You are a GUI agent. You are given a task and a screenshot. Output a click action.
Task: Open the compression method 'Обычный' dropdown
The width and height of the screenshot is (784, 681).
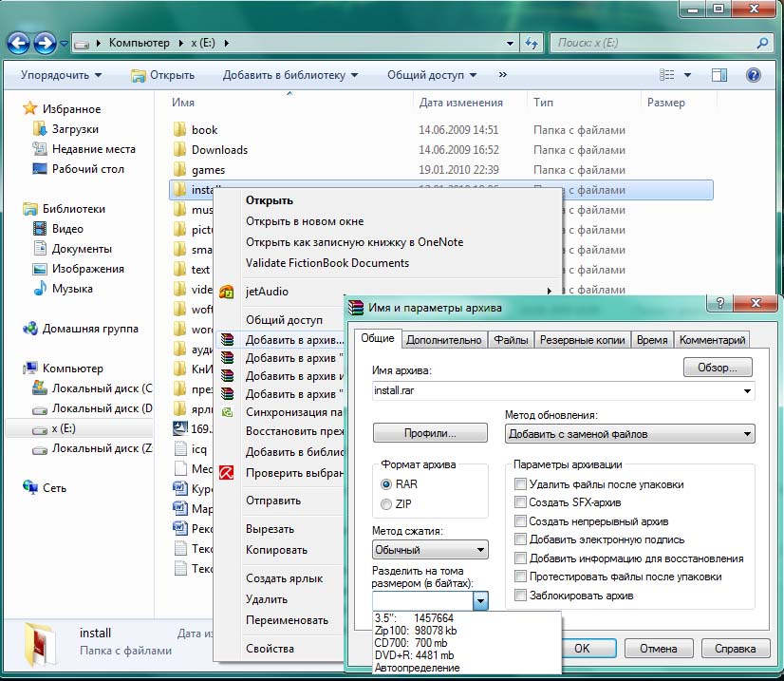click(430, 550)
